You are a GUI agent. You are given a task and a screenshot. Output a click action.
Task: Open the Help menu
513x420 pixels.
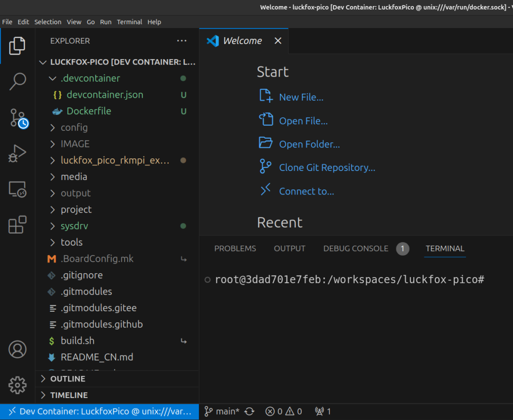tap(154, 22)
